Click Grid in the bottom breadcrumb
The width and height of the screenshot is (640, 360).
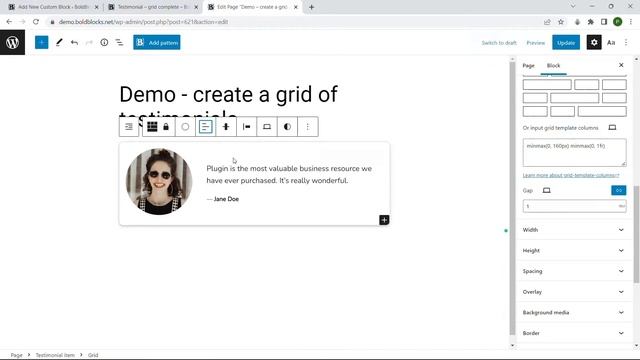93,355
